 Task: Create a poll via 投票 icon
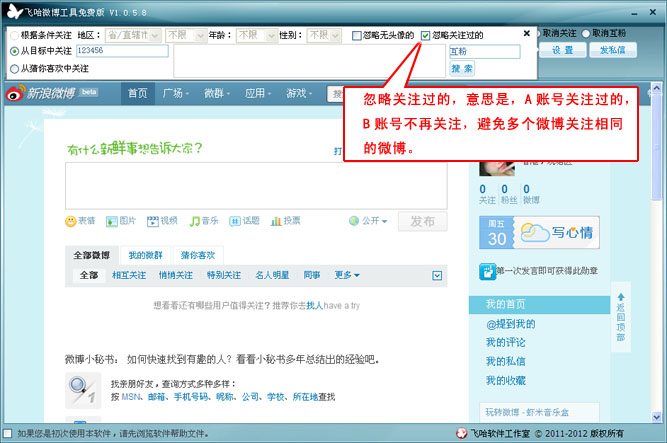276,221
